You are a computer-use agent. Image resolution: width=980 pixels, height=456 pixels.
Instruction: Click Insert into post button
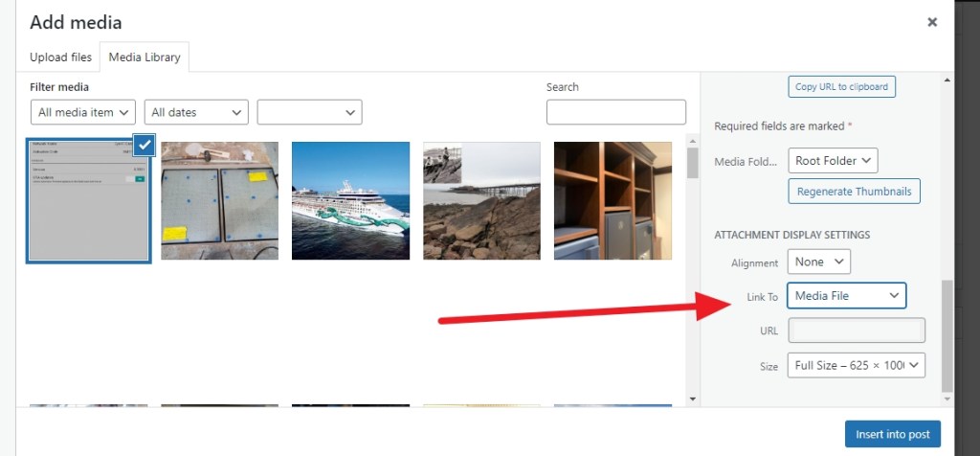point(893,434)
